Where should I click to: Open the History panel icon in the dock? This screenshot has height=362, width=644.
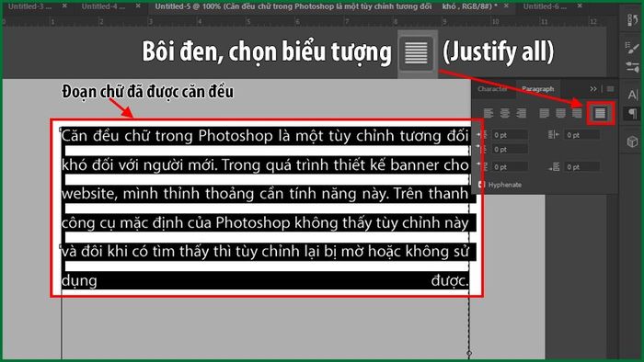[633, 19]
